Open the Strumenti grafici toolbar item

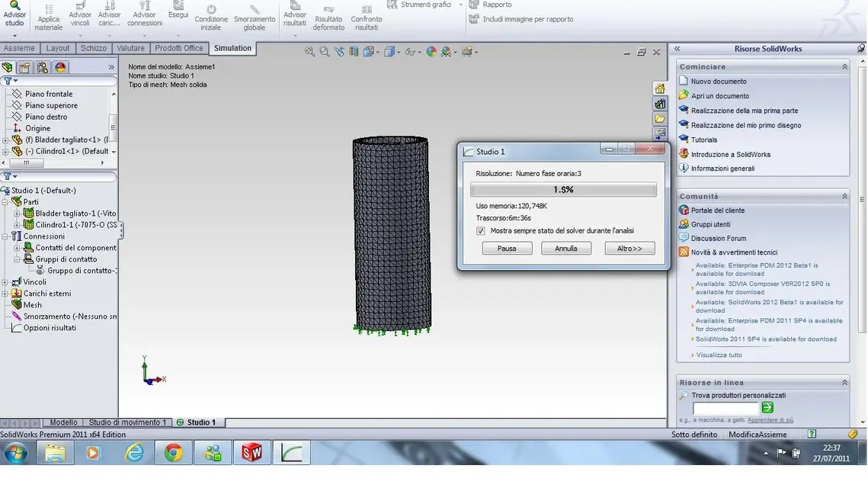pyautogui.click(x=419, y=5)
